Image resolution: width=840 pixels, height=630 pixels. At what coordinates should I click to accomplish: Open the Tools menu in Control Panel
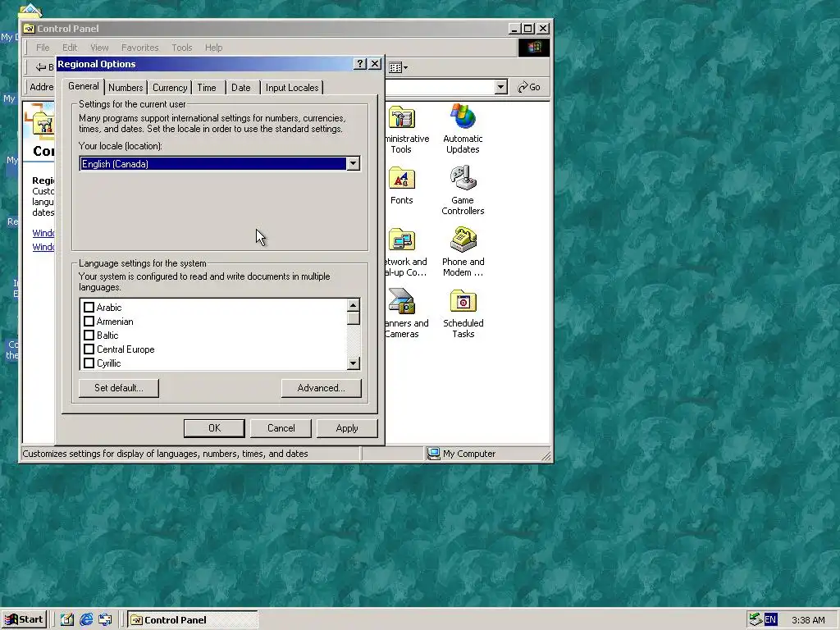[181, 48]
